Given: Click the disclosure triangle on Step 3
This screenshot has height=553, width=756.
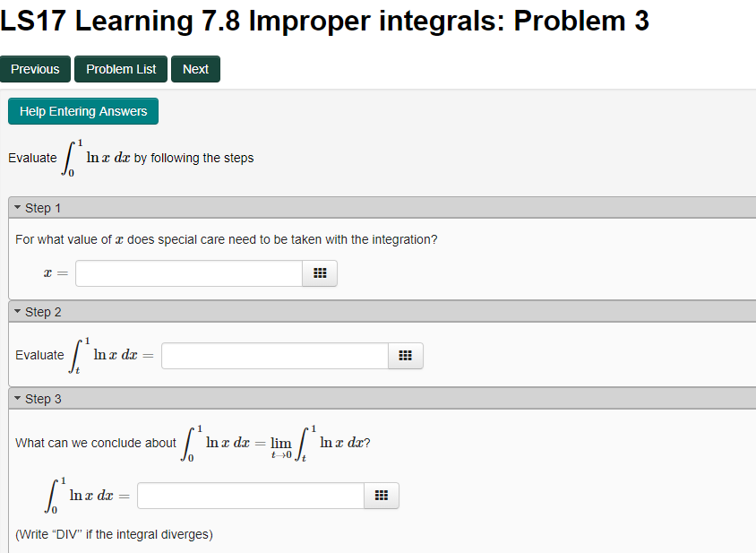Looking at the screenshot, I should pos(17,398).
